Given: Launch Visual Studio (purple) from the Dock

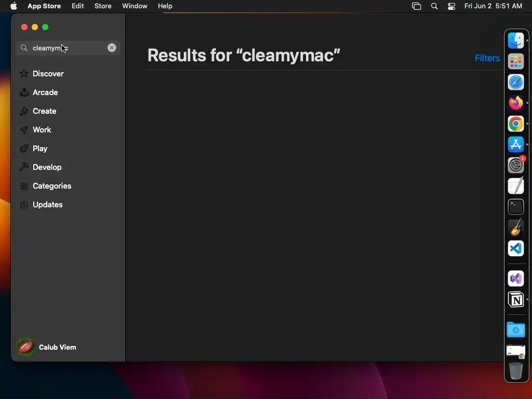Looking at the screenshot, I should [516, 278].
